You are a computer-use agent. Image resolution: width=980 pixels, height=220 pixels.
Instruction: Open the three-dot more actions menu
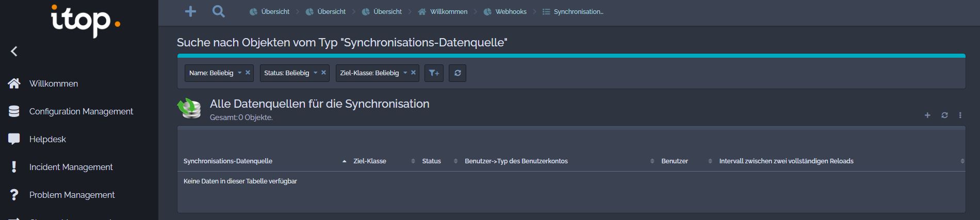click(x=960, y=115)
